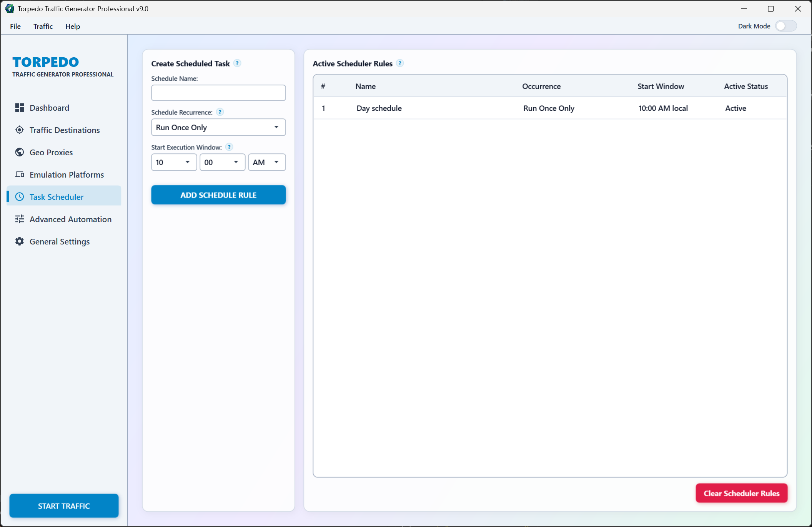Image resolution: width=812 pixels, height=527 pixels.
Task: Click the help icon beside Schedule Recurrence
Action: [220, 112]
